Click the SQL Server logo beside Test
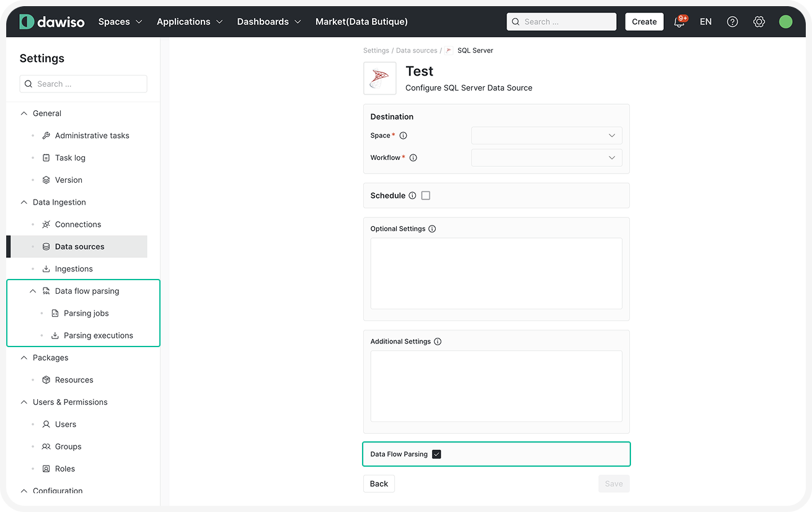The height and width of the screenshot is (512, 812). [379, 78]
